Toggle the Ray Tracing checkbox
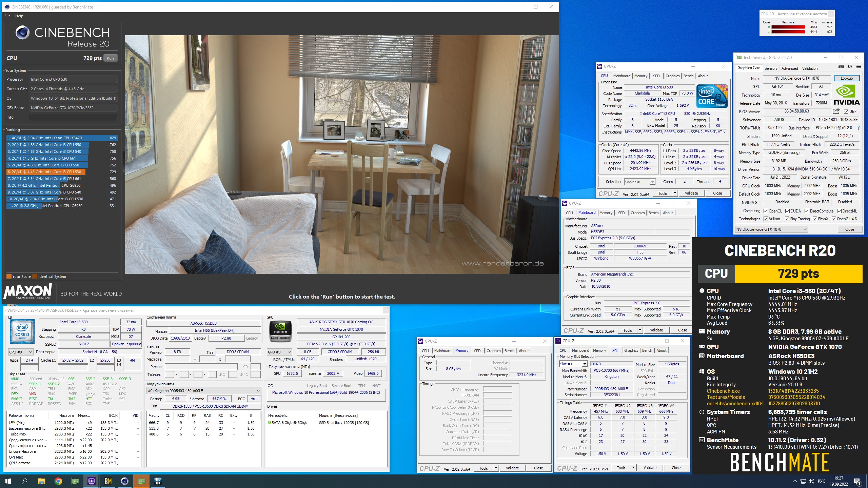 point(787,219)
